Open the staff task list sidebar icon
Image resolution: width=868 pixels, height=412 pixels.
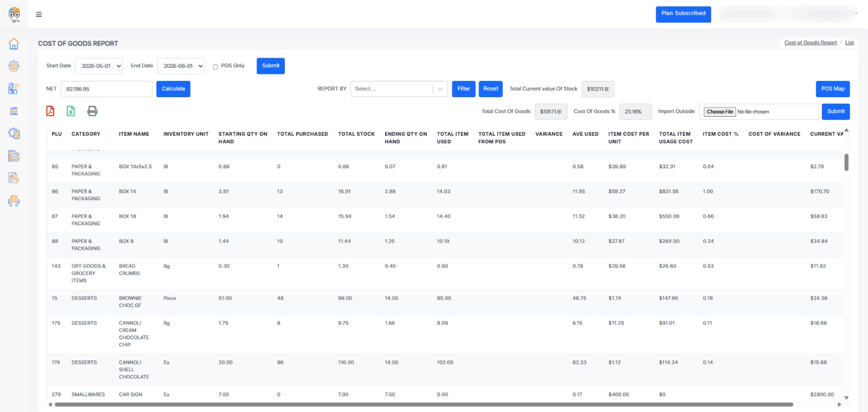point(14,88)
